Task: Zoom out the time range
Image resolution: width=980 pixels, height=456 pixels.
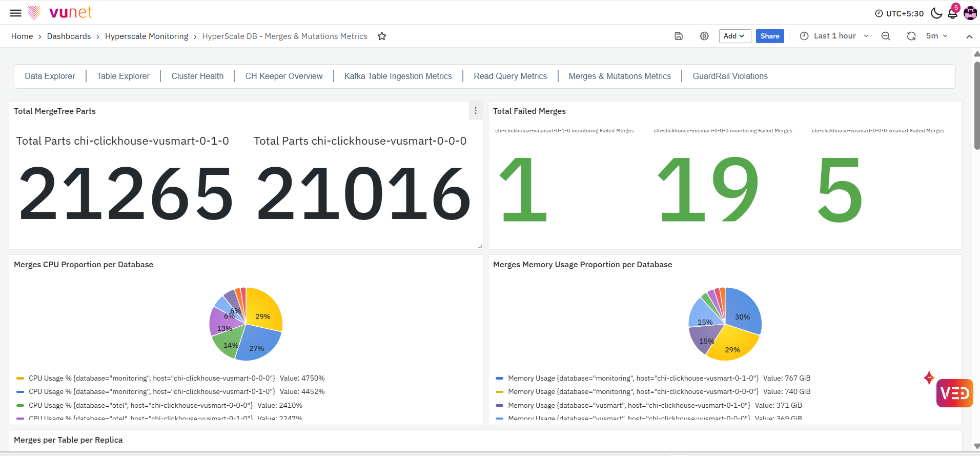Action: (886, 36)
